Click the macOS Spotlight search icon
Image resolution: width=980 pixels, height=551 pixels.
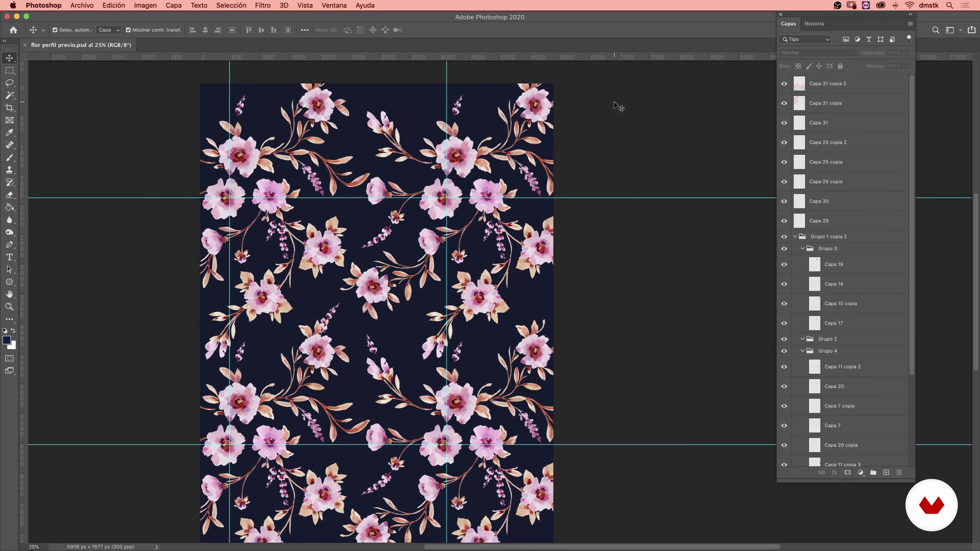[950, 5]
